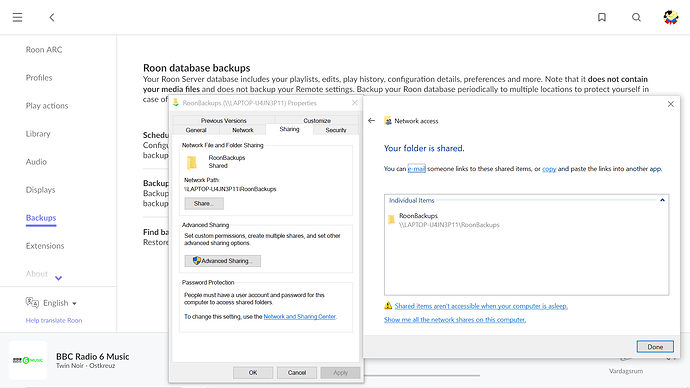
Task: Open the Roon hamburger menu
Action: (x=17, y=18)
